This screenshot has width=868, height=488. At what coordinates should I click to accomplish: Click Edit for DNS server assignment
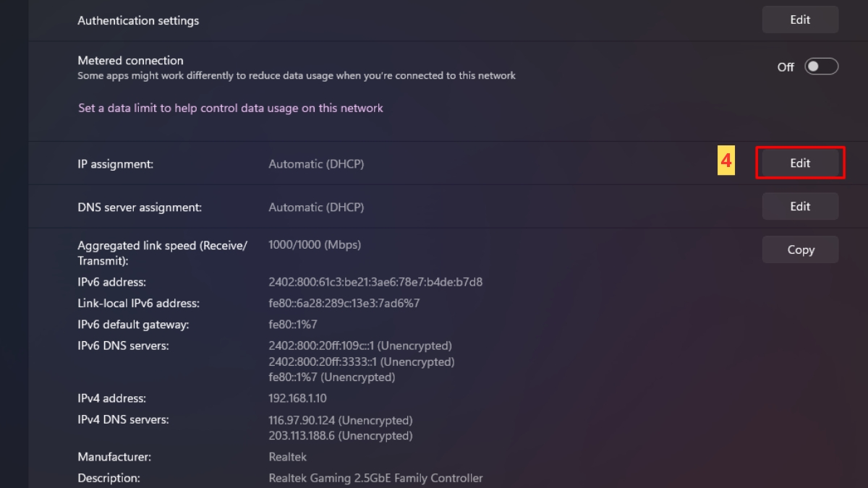(x=800, y=207)
